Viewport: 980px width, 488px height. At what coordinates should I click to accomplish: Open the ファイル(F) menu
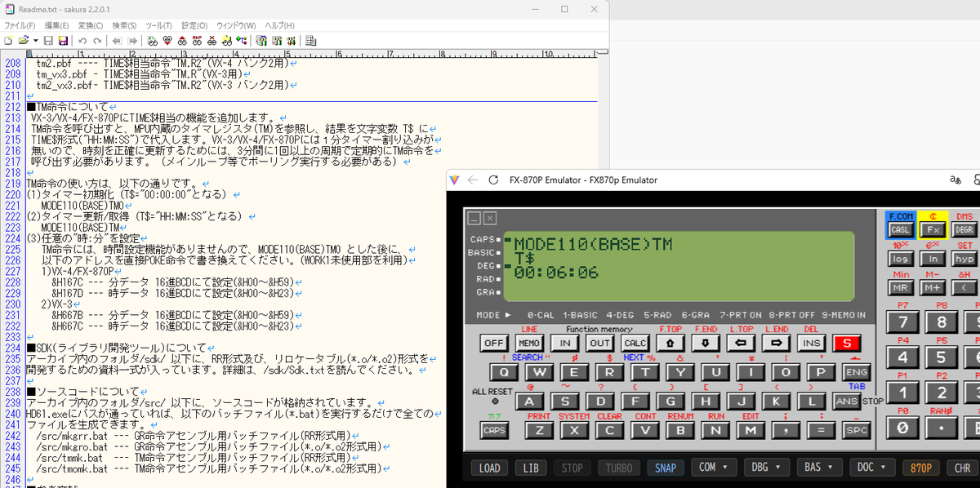click(20, 25)
